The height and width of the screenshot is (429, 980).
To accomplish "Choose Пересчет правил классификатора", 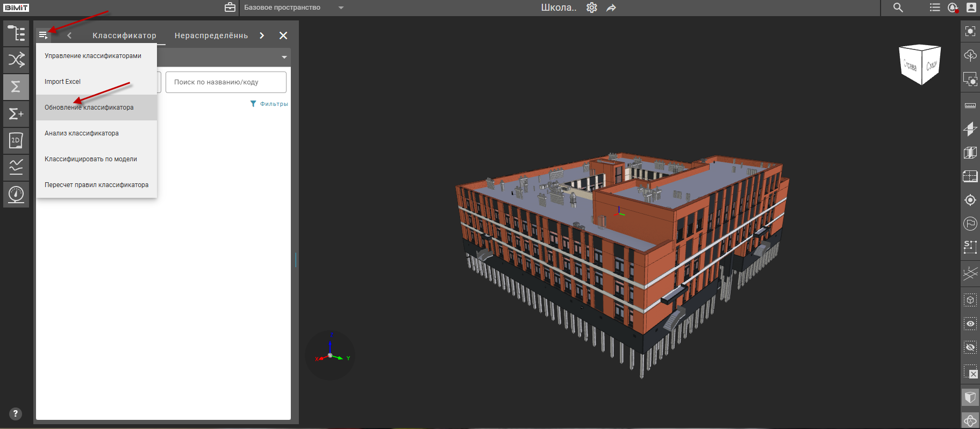I will point(96,185).
